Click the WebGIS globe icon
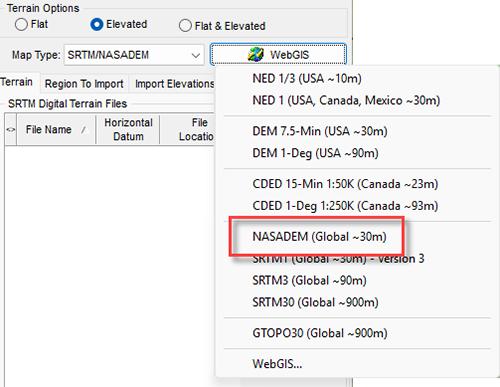 (256, 54)
